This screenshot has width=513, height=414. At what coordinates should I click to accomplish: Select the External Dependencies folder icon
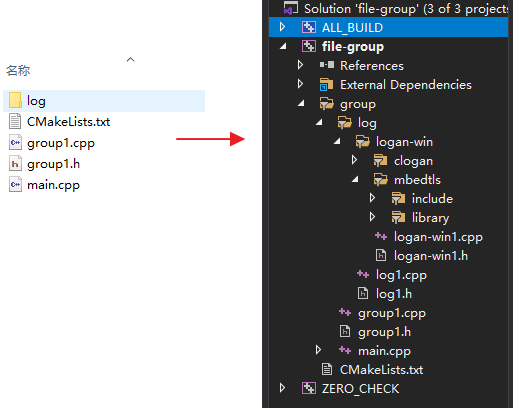coord(326,85)
